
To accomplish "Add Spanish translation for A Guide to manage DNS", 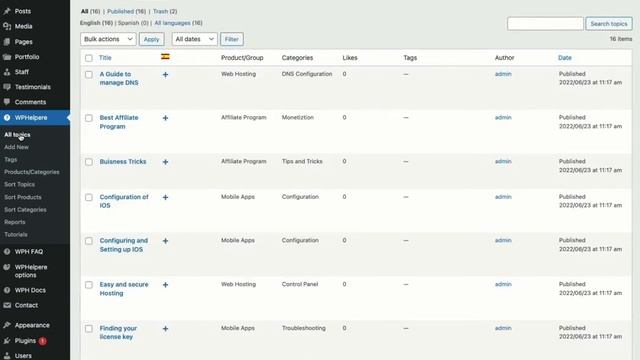I will pos(165,75).
